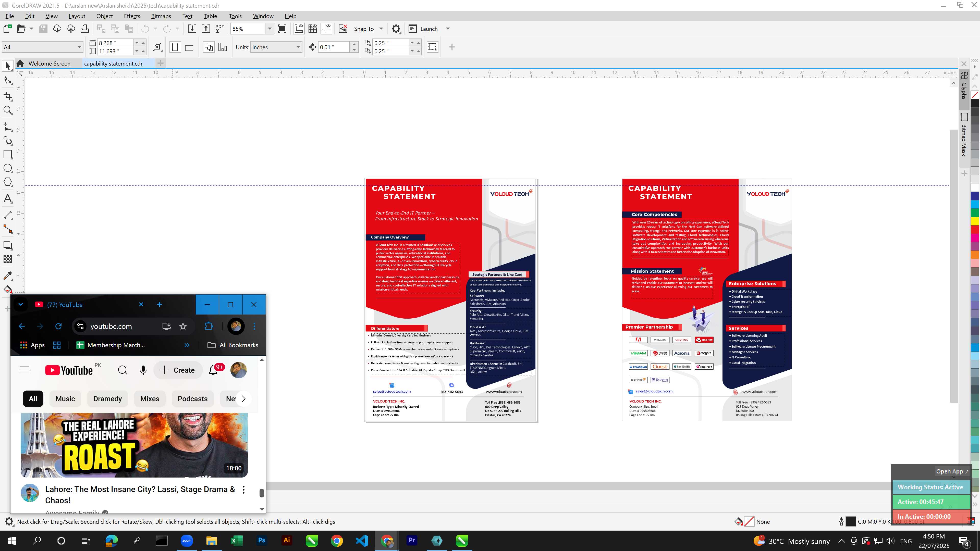Select the Drop Shadow tool
Viewport: 980px width, 551px height.
8,245
